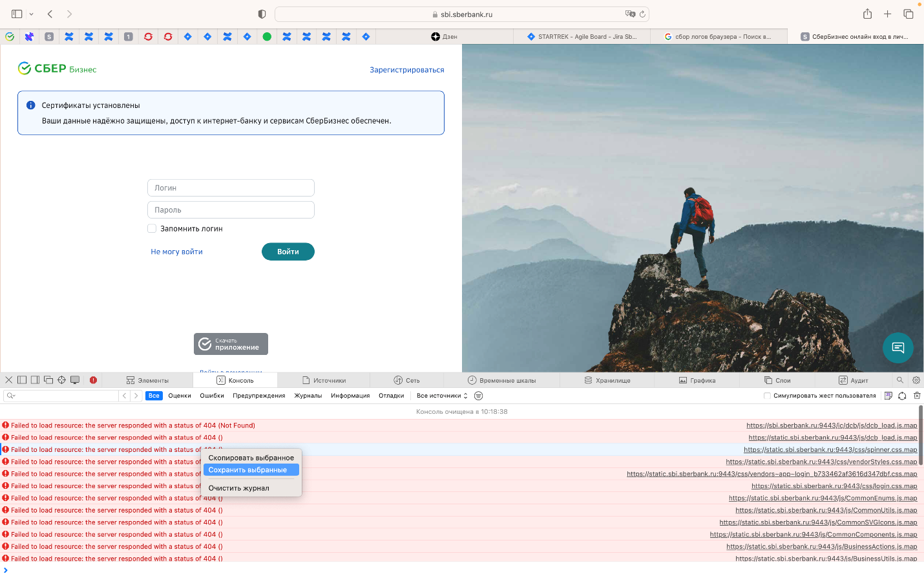Click the Зарегистрироваться link
Screen dimensions: 924x578
tap(407, 70)
